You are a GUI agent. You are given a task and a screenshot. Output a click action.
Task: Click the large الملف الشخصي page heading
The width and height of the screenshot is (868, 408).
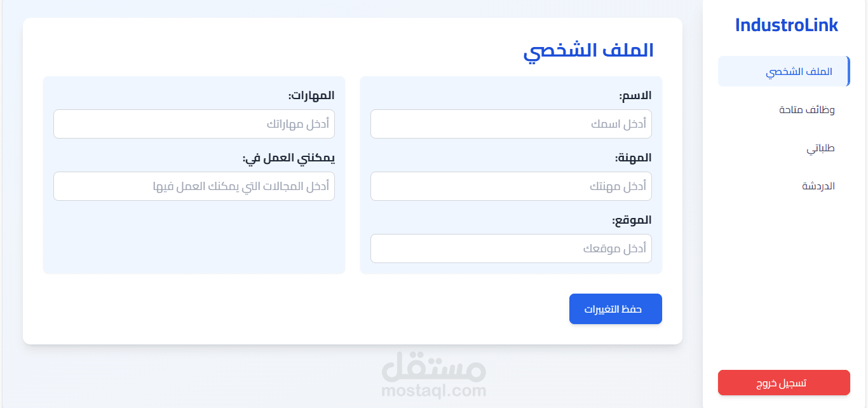click(x=588, y=51)
